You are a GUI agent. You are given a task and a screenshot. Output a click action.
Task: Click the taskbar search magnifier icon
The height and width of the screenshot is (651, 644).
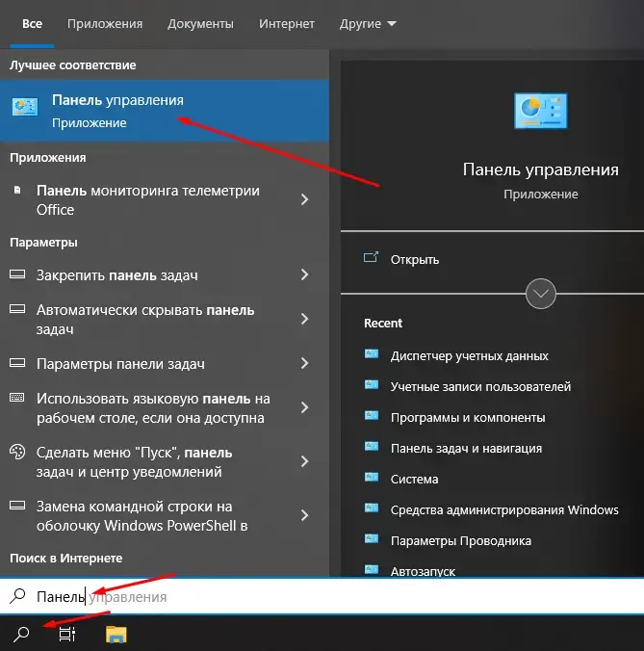click(21, 634)
